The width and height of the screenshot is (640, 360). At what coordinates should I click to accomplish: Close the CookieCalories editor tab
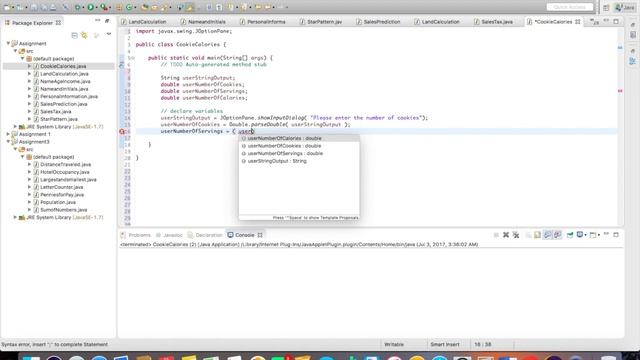[x=578, y=22]
